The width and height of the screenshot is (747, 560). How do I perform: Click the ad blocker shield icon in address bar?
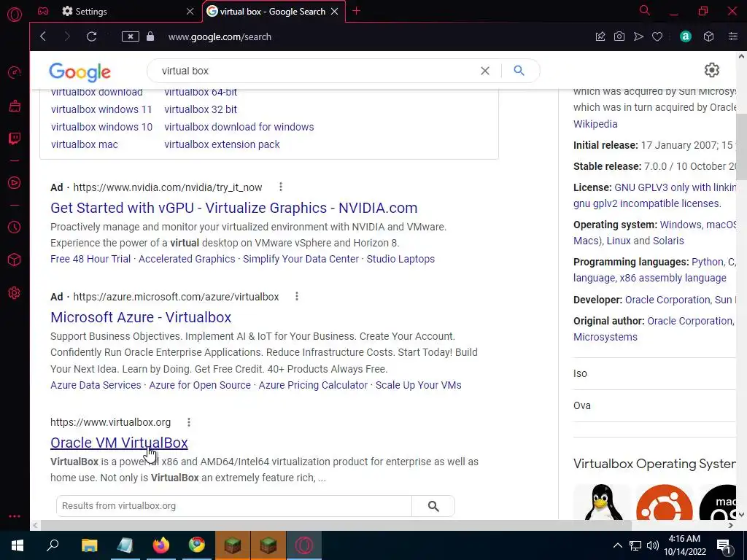click(130, 36)
